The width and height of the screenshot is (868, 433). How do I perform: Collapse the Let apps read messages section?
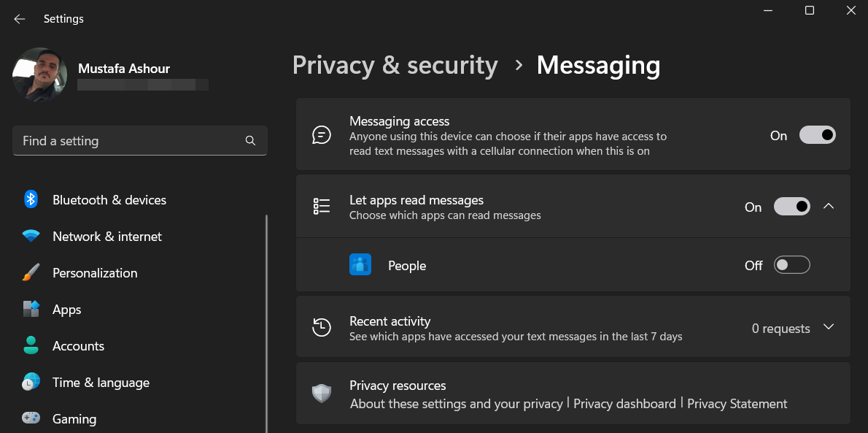coord(829,206)
